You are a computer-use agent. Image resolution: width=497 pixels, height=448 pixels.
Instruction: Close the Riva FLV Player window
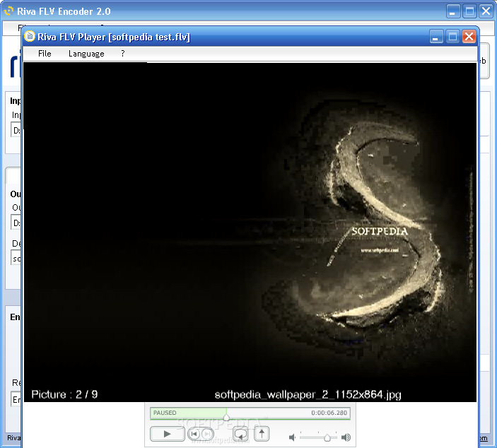click(469, 37)
